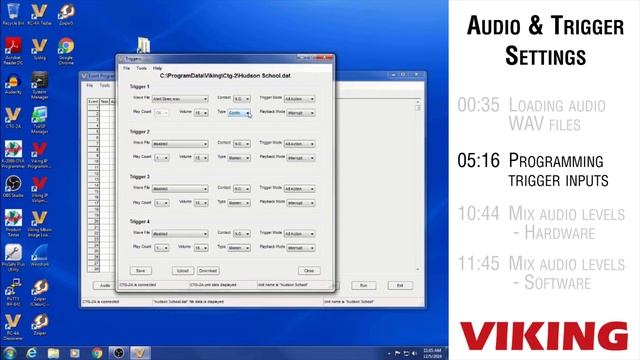Open File menu in Triggers window

(x=127, y=68)
